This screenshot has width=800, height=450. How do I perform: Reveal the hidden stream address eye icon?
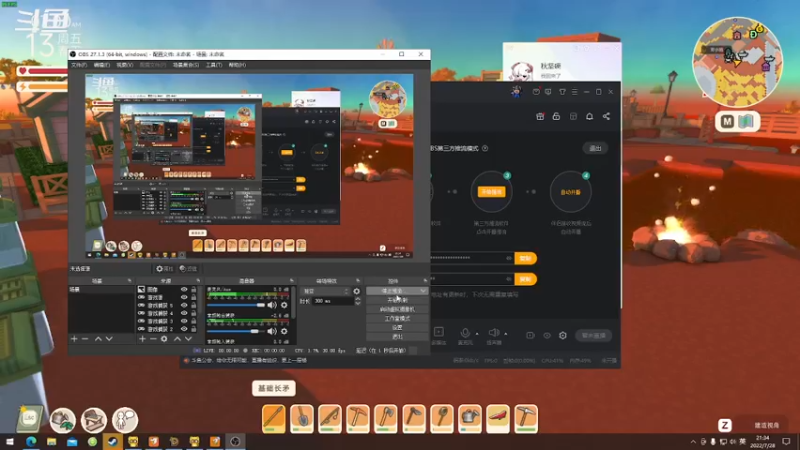509,258
